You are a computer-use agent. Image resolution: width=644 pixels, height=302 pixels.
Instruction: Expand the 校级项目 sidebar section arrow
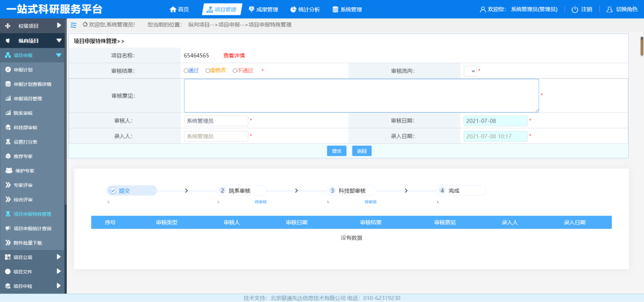[x=59, y=25]
